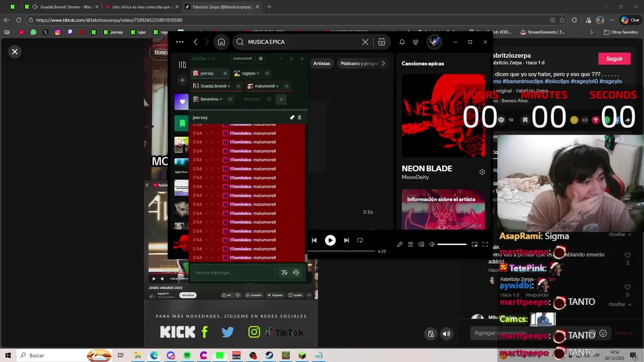Switch to the GuadaLibrandi Stream browser tab

pyautogui.click(x=63, y=7)
